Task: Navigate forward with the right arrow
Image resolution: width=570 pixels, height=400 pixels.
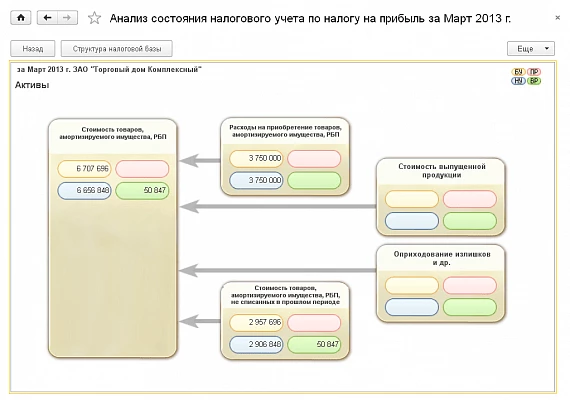Action: [67, 17]
